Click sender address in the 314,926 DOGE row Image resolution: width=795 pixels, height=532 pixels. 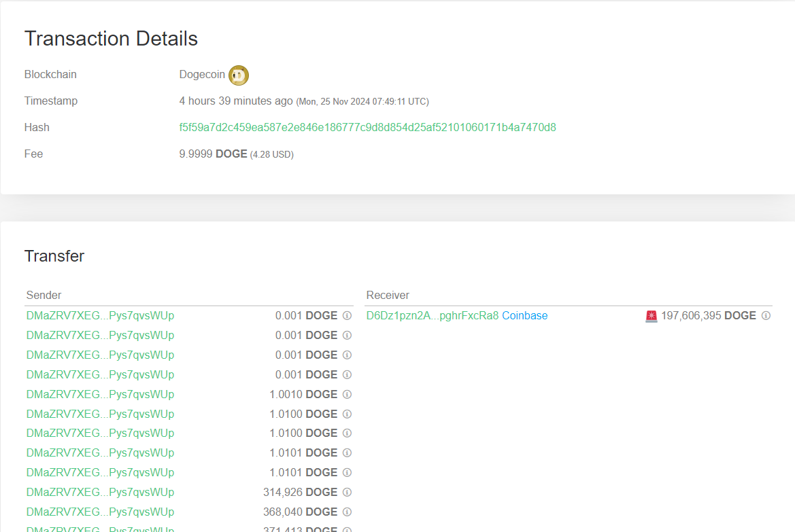pyautogui.click(x=99, y=492)
